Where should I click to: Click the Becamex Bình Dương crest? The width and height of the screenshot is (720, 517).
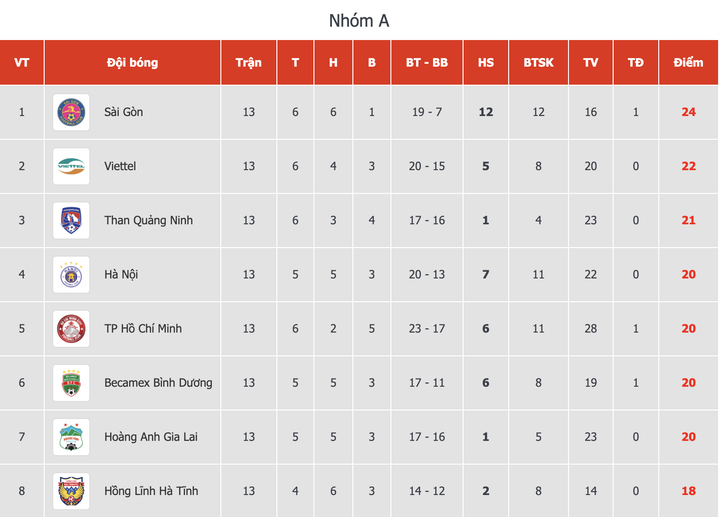[71, 382]
